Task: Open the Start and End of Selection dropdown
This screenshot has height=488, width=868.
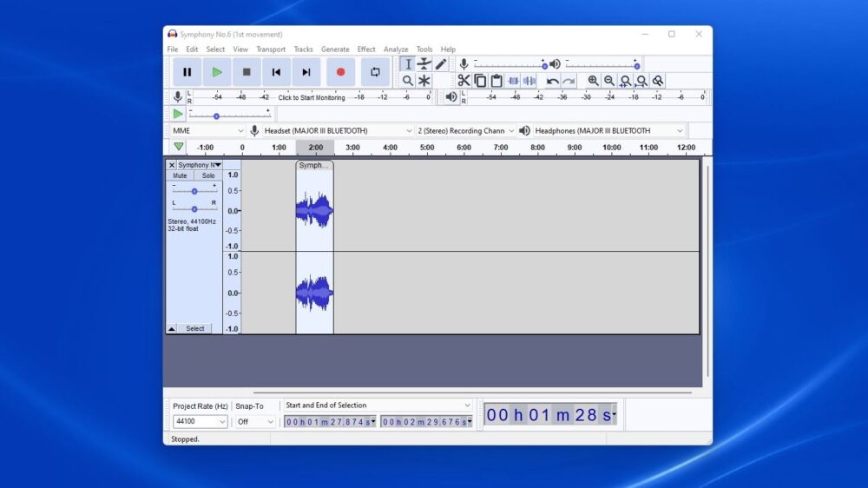Action: (378, 406)
